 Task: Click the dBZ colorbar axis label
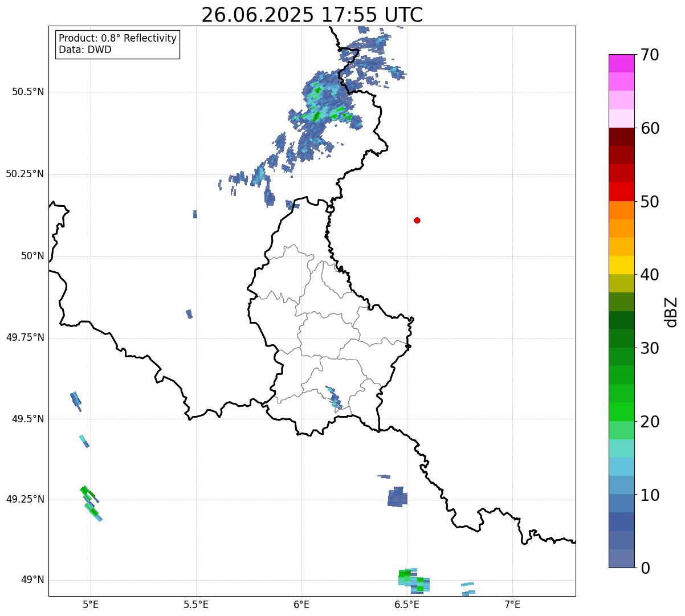(x=671, y=312)
